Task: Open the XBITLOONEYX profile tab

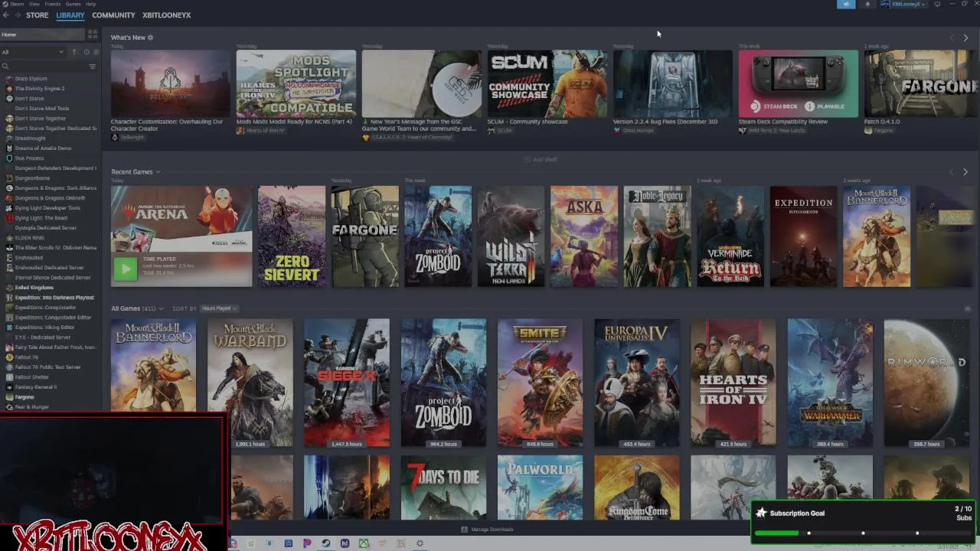Action: pos(166,15)
